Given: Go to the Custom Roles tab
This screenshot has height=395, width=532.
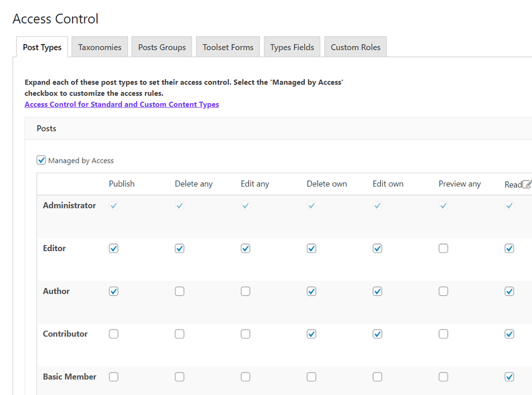Looking at the screenshot, I should [355, 47].
